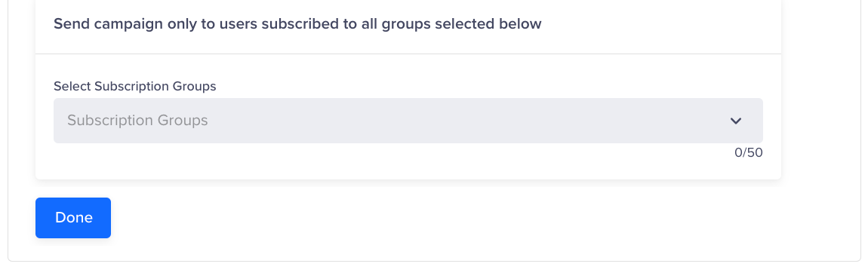Click 'Subscription Groups' grey placeholder
Image resolution: width=868 pixels, height=279 pixels.
(137, 121)
